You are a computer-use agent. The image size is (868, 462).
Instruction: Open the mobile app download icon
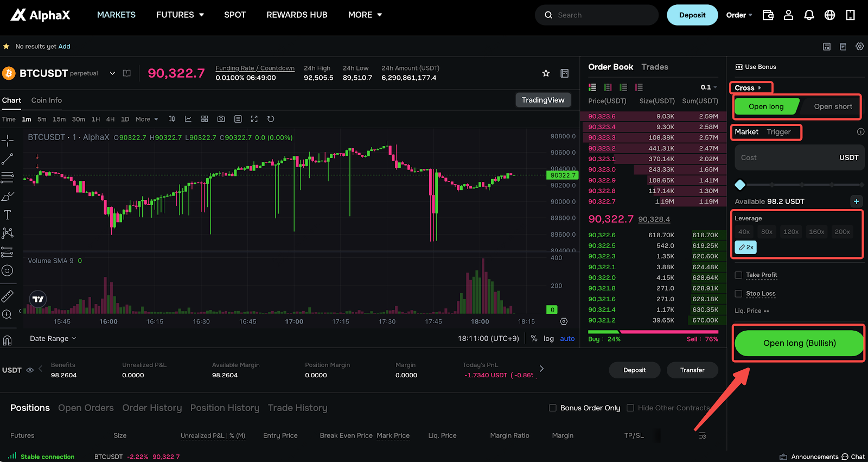(x=850, y=15)
